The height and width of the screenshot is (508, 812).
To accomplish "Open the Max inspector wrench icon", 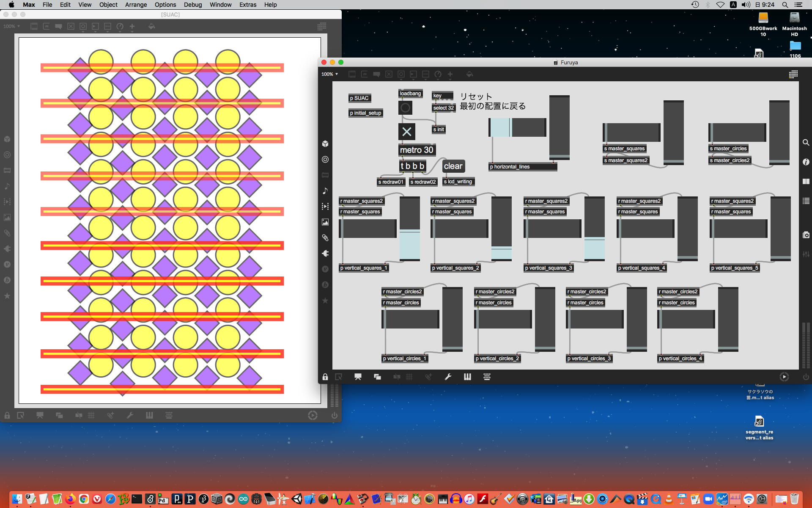I will pyautogui.click(x=448, y=377).
